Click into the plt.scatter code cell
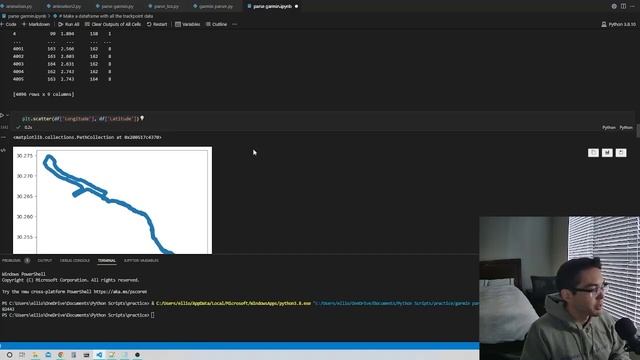The image size is (640, 360). (x=322, y=119)
